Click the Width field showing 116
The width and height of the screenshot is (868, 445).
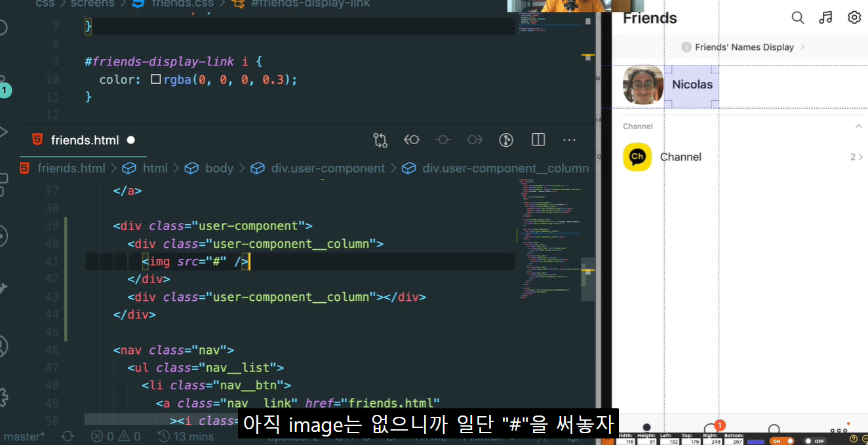(625, 440)
